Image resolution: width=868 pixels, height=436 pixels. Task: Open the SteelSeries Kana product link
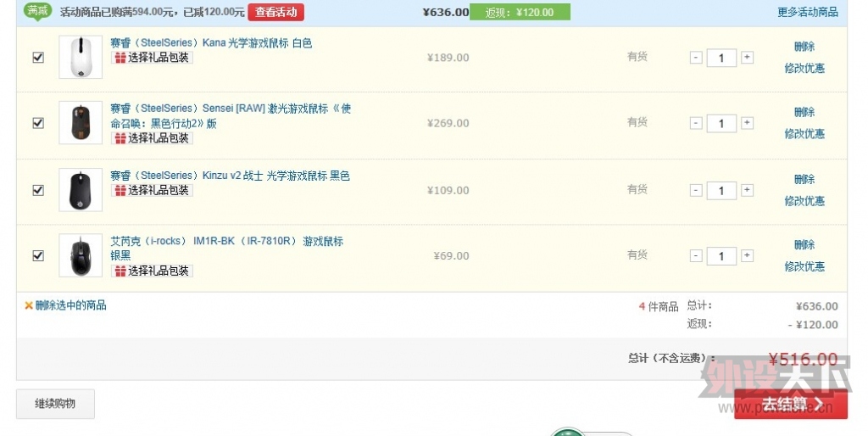[211, 42]
